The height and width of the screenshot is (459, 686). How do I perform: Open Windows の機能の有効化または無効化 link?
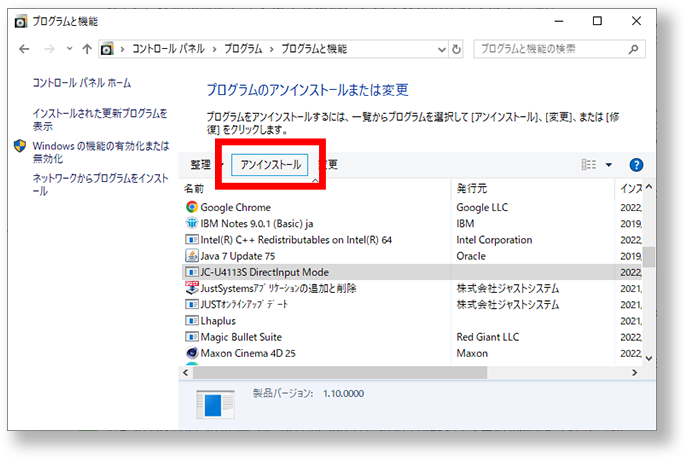coord(101,152)
